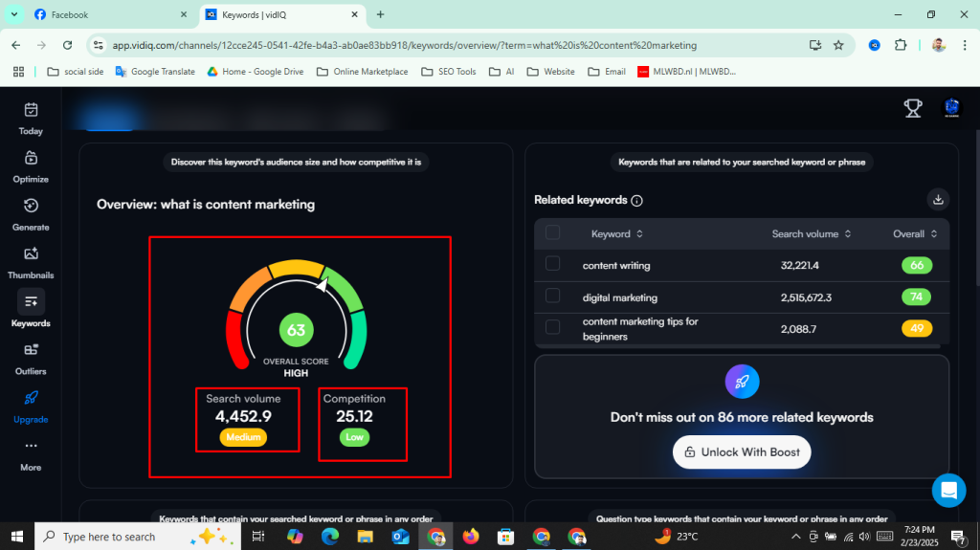Open the Today sidebar item
This screenshot has height=550, width=980.
[31, 119]
